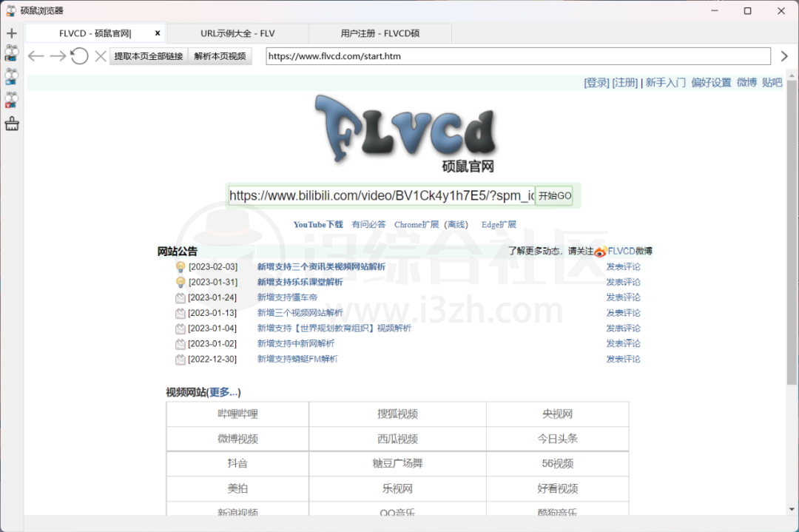Click the lightbulb icon beside 2023-01-31
Screen dimensions: 799x532
pos(181,282)
